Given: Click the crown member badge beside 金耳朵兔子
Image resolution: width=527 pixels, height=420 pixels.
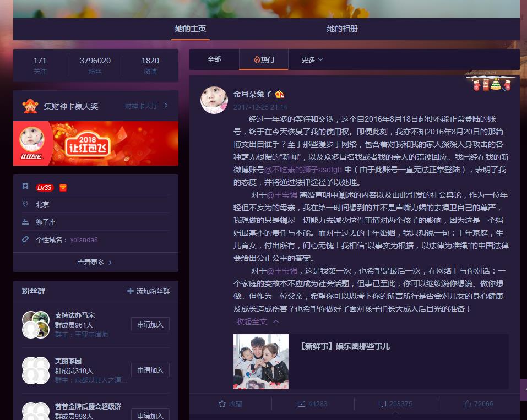Looking at the screenshot, I should pyautogui.click(x=280, y=94).
